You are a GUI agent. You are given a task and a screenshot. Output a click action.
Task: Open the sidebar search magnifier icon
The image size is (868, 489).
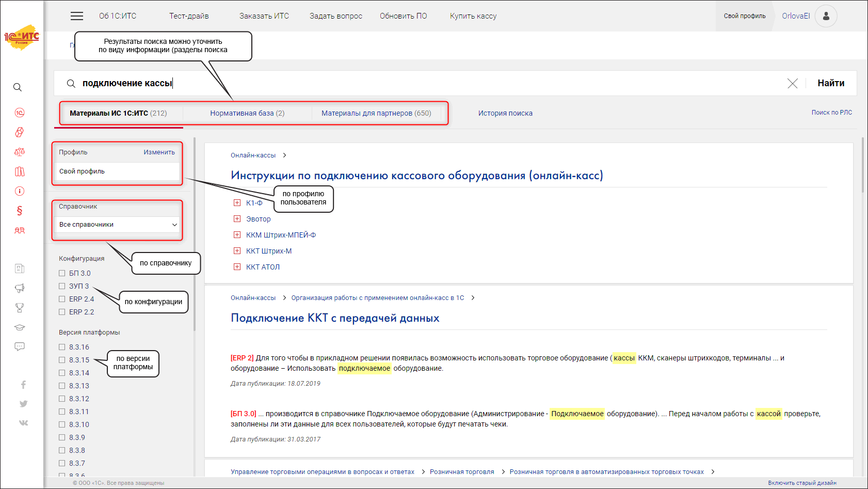pos(18,87)
